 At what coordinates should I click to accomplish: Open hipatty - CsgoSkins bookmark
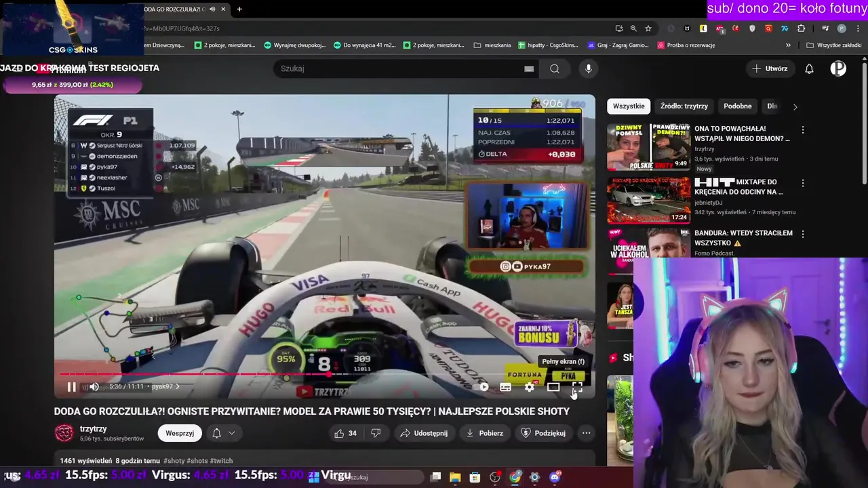[x=548, y=45]
